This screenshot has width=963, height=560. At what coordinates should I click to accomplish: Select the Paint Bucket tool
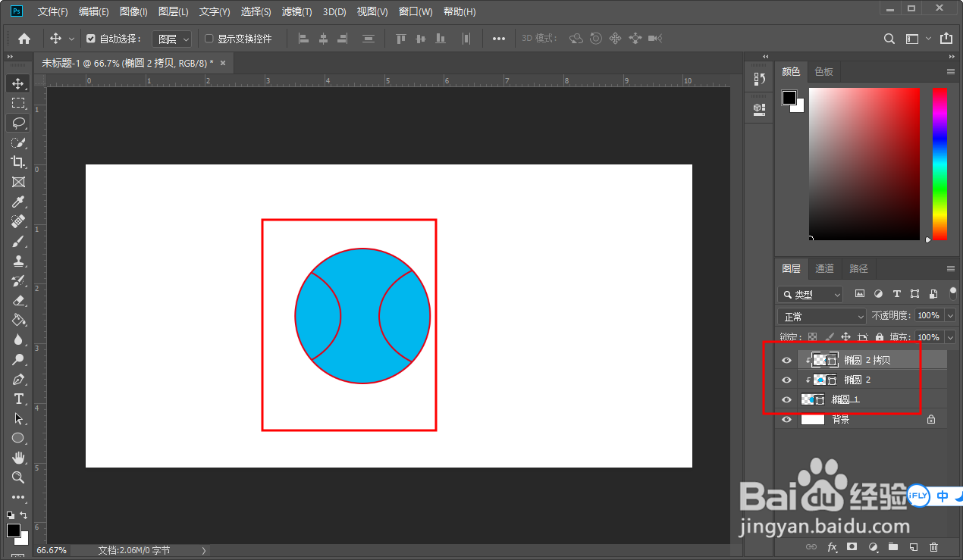pos(18,320)
